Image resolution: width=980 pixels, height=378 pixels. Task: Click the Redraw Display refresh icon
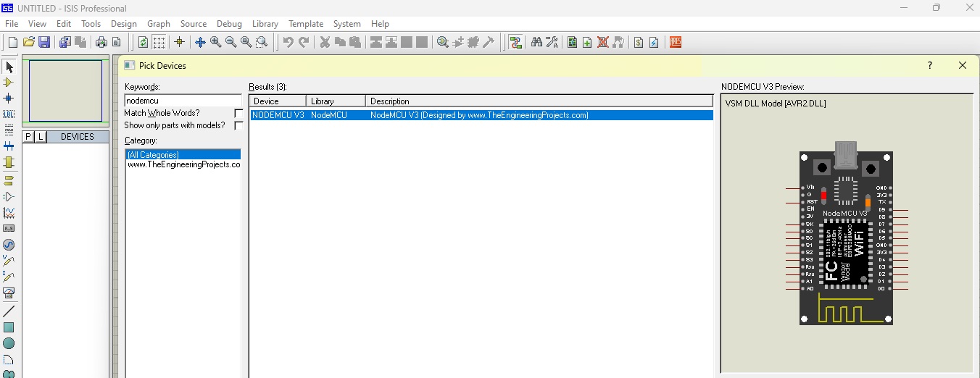[x=143, y=42]
